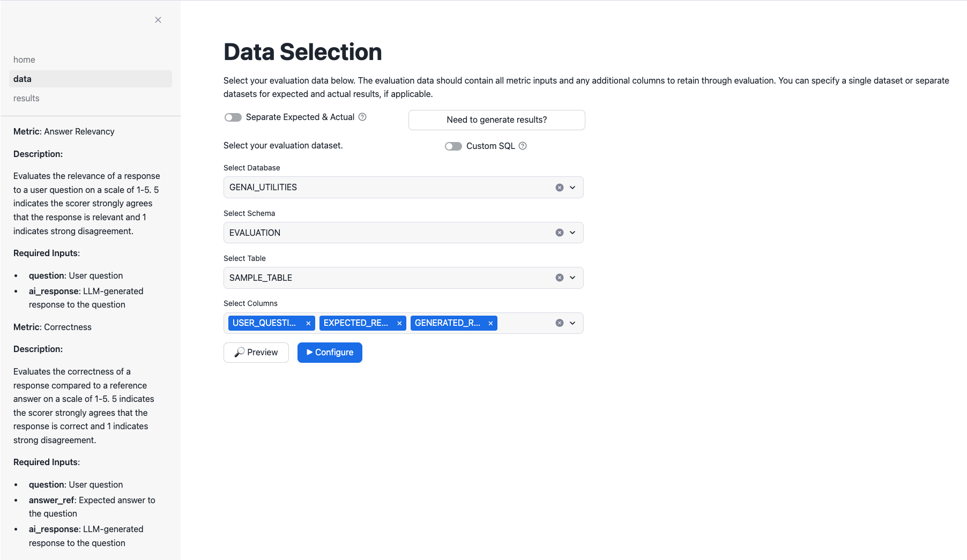Open help tooltip for Custom SQL
Image resolution: width=967 pixels, height=560 pixels.
[x=523, y=146]
